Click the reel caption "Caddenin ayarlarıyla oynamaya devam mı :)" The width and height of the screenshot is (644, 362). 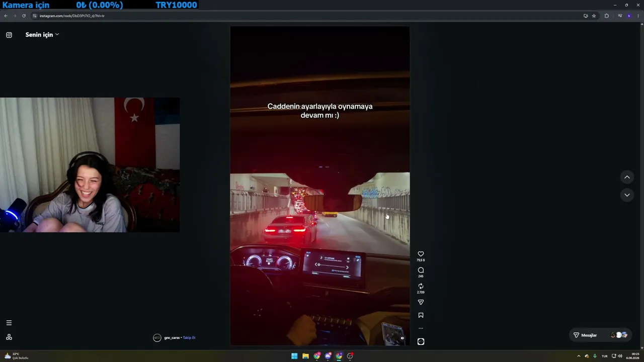pos(320,111)
